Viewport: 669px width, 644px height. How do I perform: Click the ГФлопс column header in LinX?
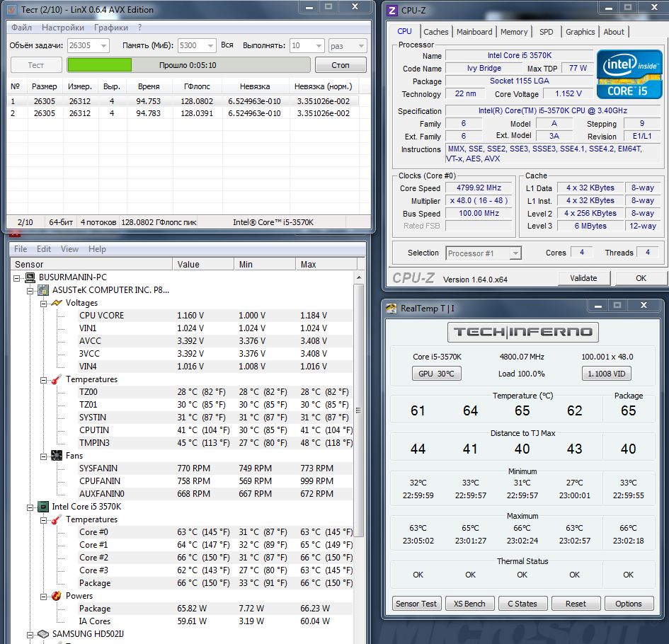197,86
